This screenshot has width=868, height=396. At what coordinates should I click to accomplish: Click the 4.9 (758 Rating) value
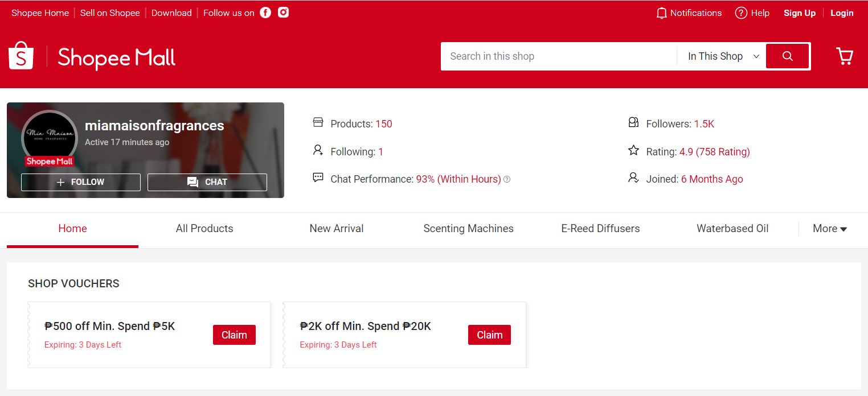pos(715,152)
